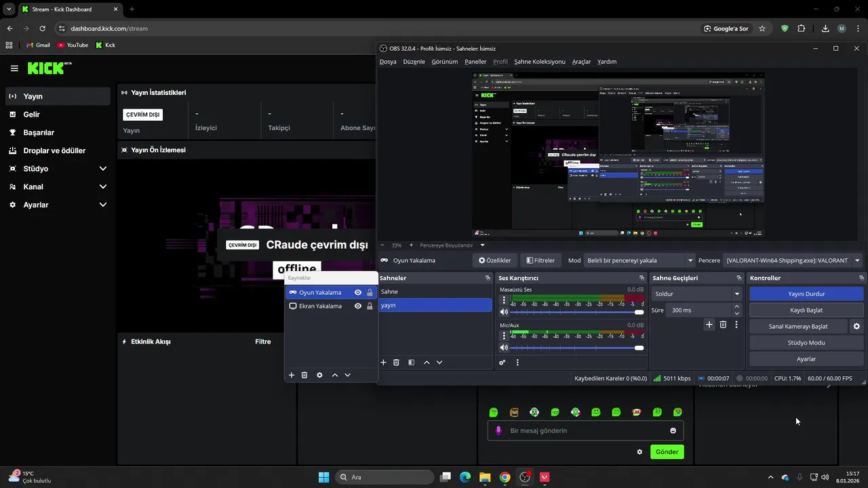This screenshot has width=868, height=488.
Task: Undock the Sahneler panel
Action: pos(488,278)
